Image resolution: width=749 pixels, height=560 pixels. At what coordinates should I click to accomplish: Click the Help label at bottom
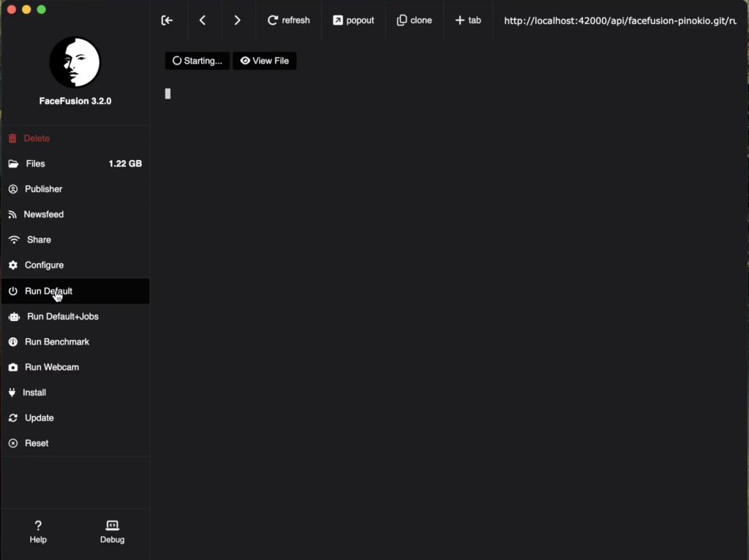pos(38,540)
